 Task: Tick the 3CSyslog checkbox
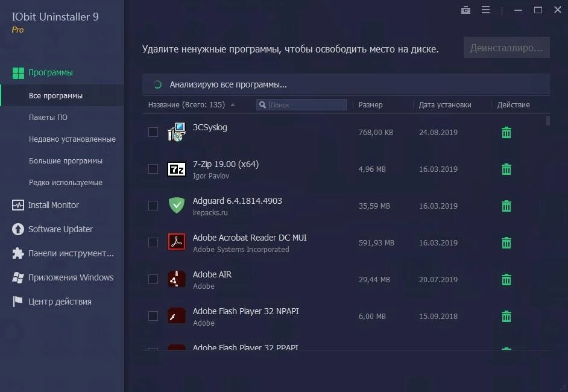[x=153, y=132]
